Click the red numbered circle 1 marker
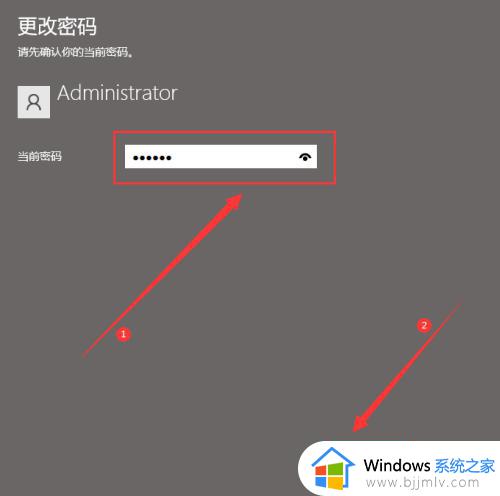 [123, 334]
